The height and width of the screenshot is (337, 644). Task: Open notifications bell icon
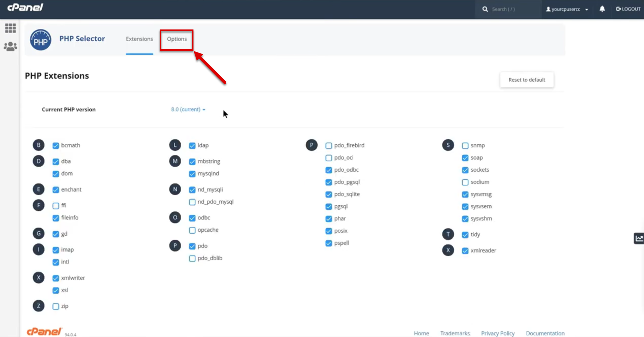[602, 9]
